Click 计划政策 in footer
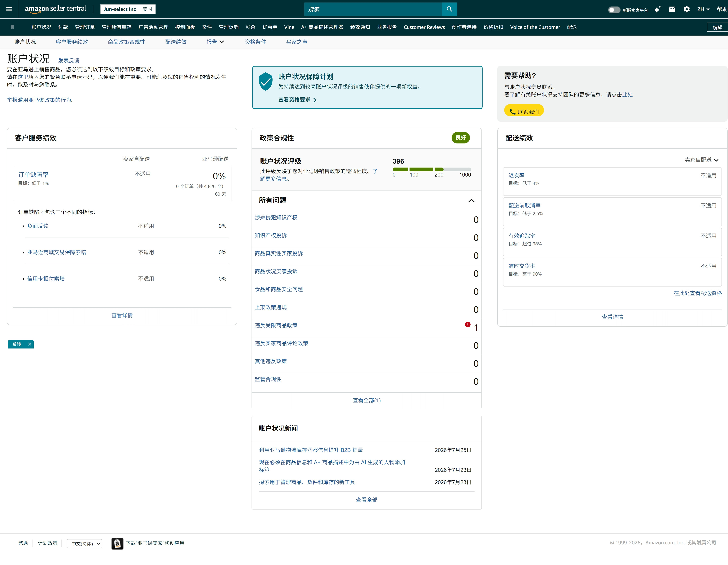This screenshot has width=728, height=565. tap(48, 543)
